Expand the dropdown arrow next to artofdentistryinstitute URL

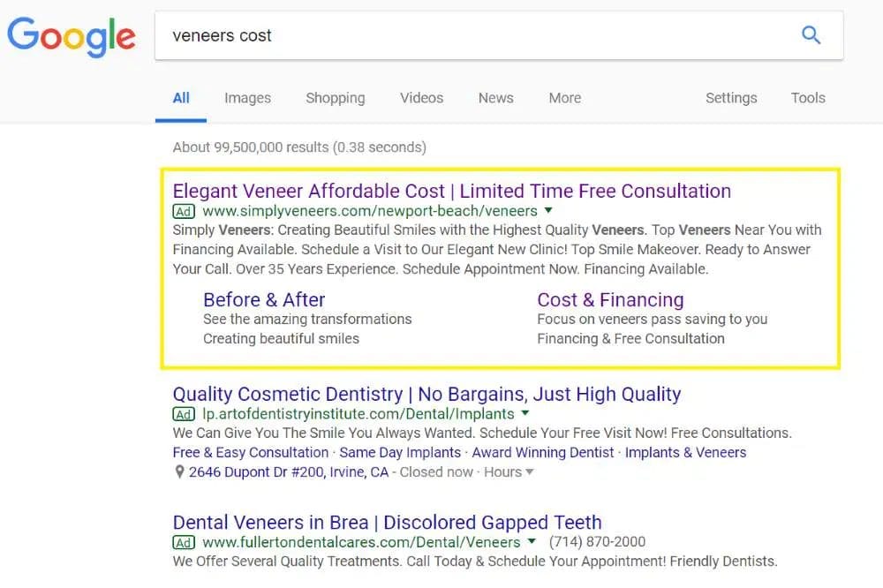[525, 414]
